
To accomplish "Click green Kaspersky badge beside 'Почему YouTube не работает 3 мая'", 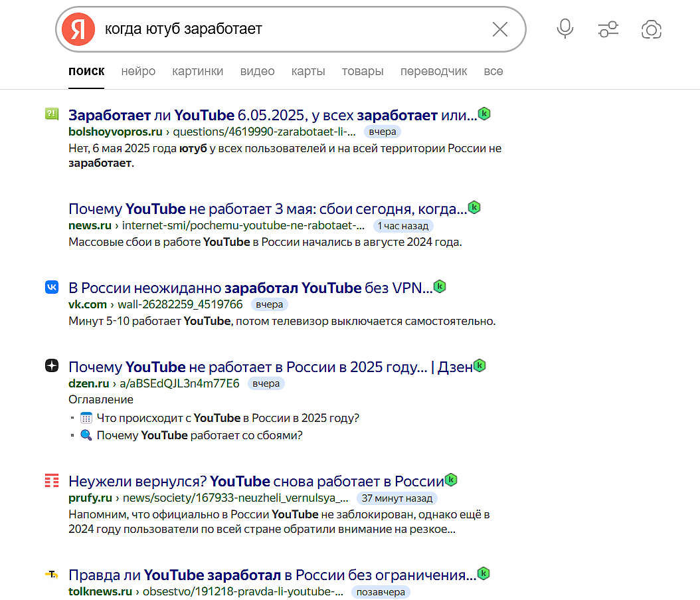I will coord(474,207).
